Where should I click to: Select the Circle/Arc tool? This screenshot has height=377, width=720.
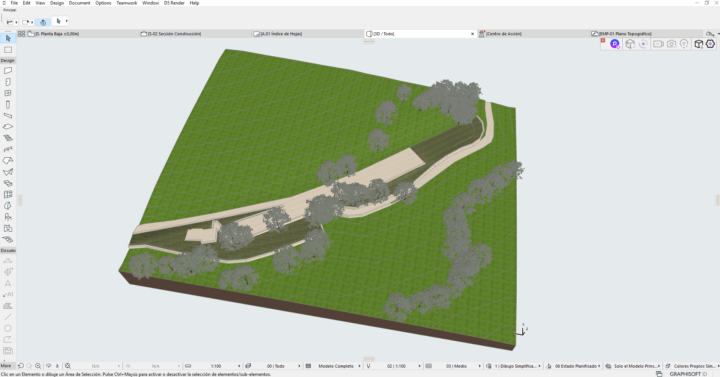pos(8,328)
